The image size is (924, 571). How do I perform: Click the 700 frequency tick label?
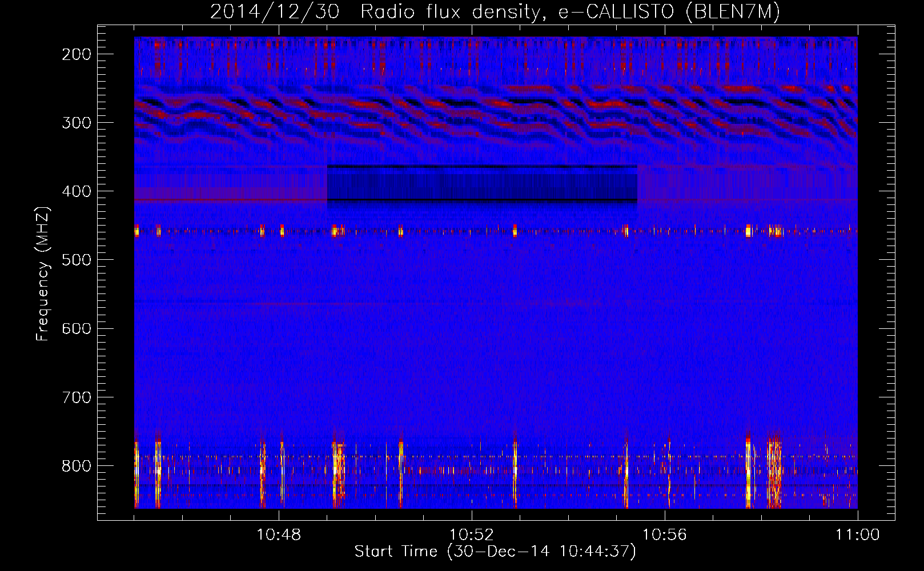pyautogui.click(x=77, y=397)
